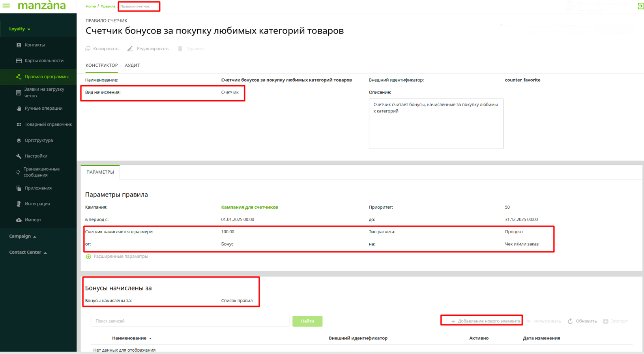
Task: Open Настройки in the sidebar
Action: 36,156
